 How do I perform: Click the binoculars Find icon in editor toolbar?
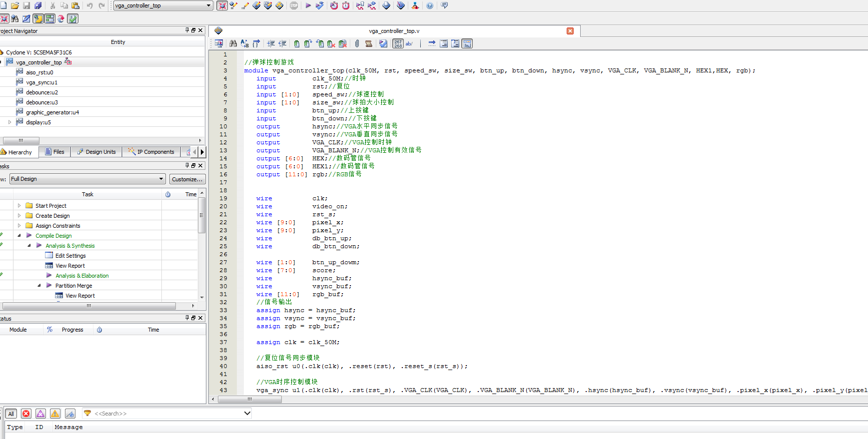(233, 44)
